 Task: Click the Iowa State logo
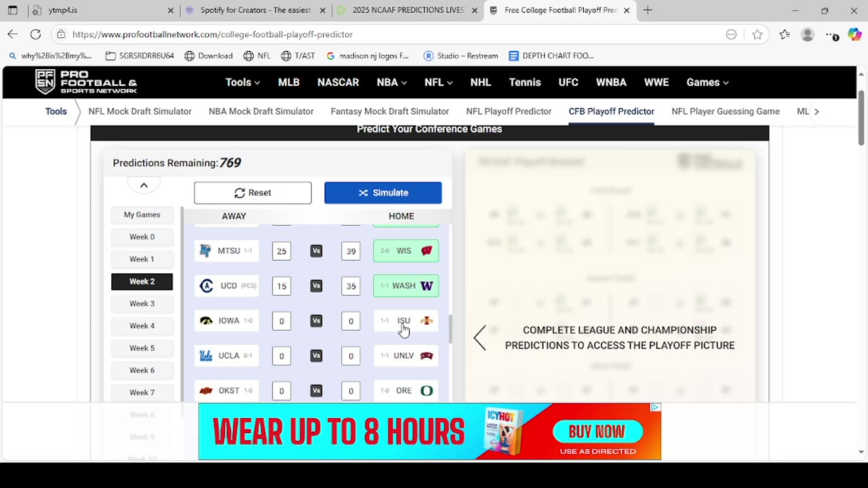[427, 321]
